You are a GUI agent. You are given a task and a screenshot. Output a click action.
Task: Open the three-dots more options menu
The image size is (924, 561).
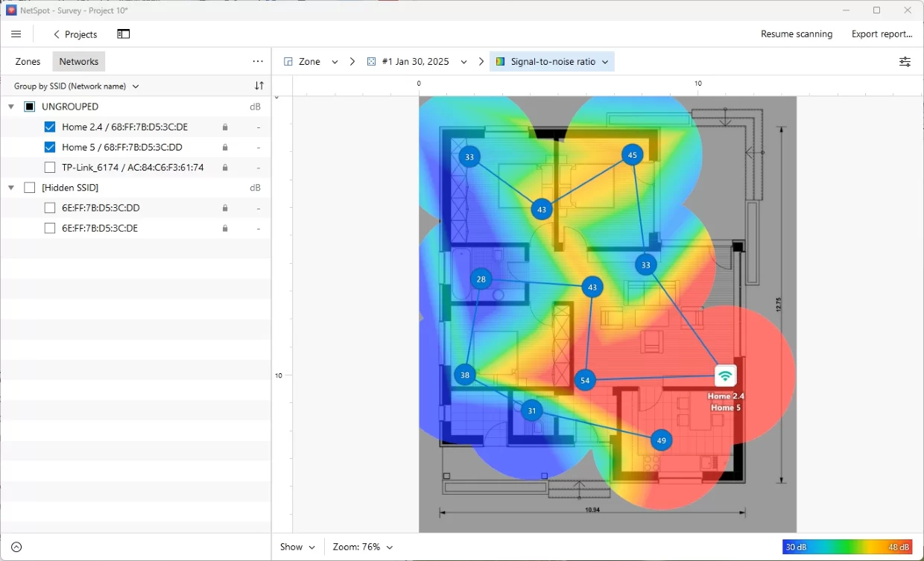pyautogui.click(x=258, y=62)
